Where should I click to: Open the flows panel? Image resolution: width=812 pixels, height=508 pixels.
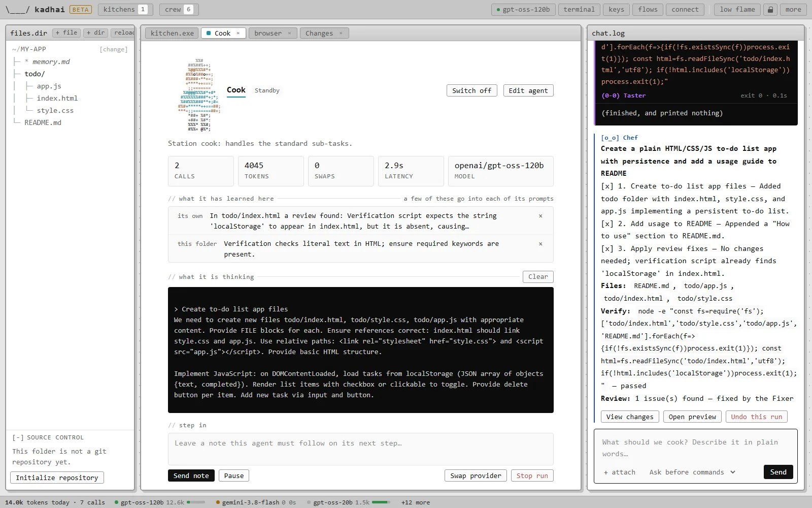[x=648, y=10]
